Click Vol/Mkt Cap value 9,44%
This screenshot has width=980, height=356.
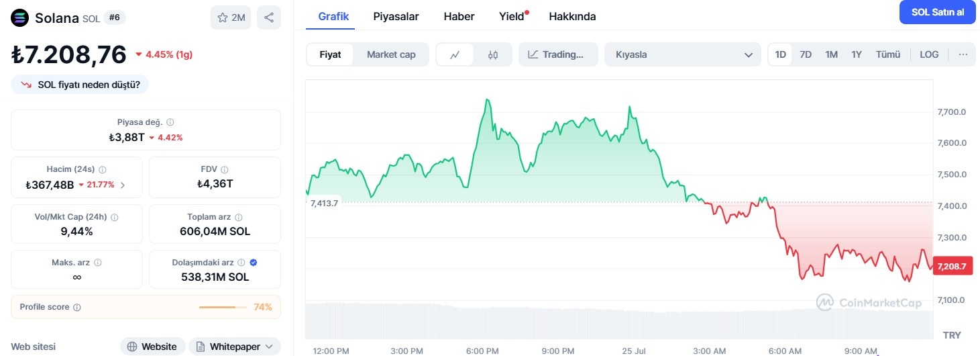[x=76, y=231]
